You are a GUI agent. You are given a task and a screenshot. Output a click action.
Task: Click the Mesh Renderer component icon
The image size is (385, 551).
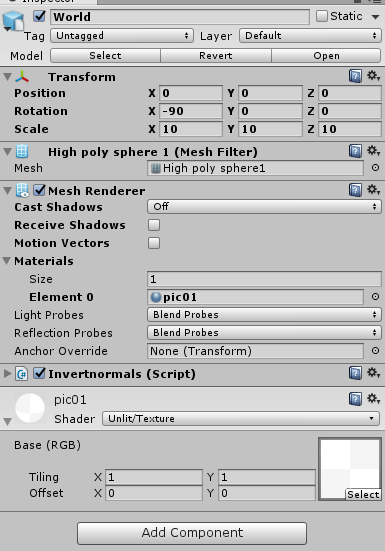point(22,190)
